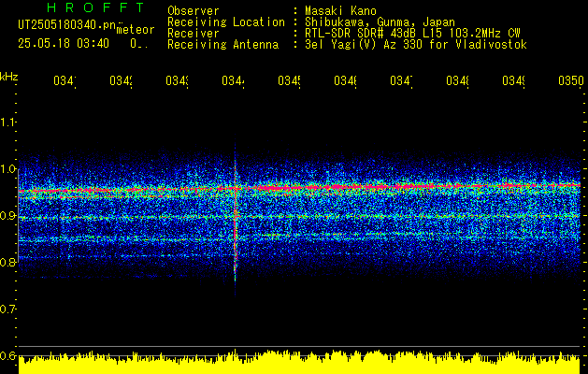The image size is (588, 374).
Task: Click the 0349 time marker
Action: (x=514, y=80)
